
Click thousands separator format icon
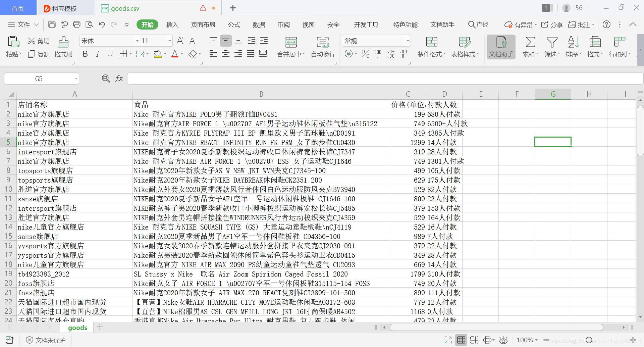(378, 54)
